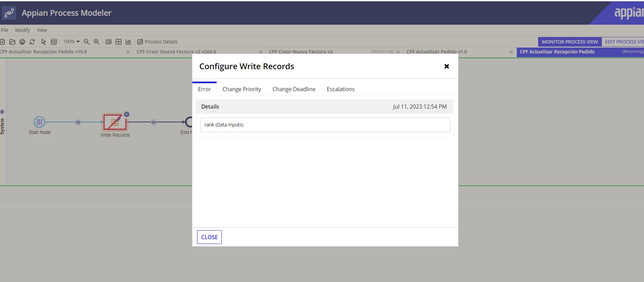The image size is (644, 282).
Task: Click the zoom out magnifier icon
Action: pyautogui.click(x=87, y=42)
